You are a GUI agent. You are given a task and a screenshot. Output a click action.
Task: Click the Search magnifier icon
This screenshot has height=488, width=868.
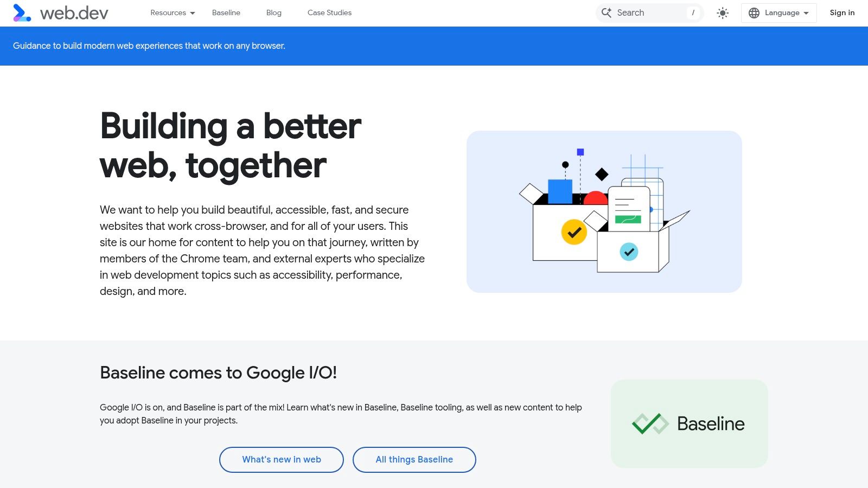tap(607, 12)
